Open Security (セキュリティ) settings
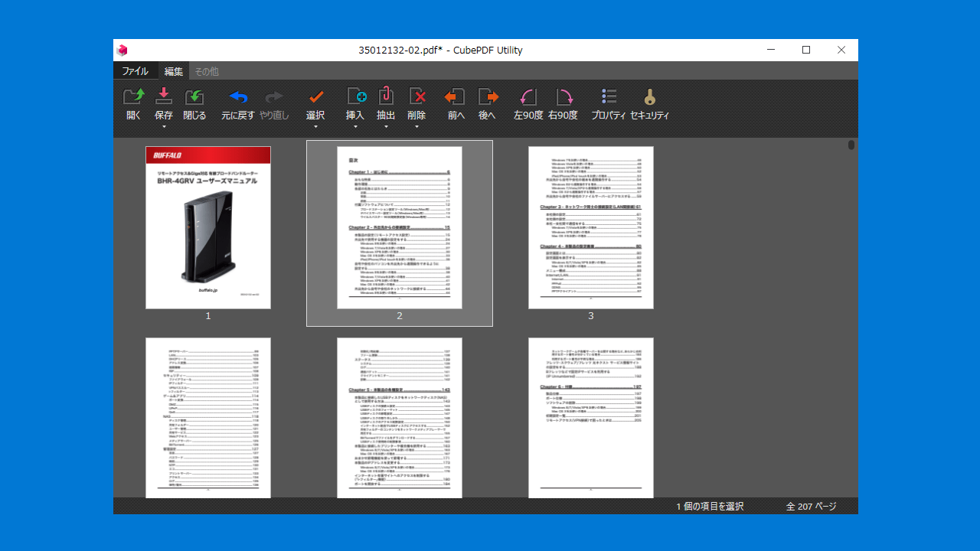The width and height of the screenshot is (980, 551). (649, 97)
